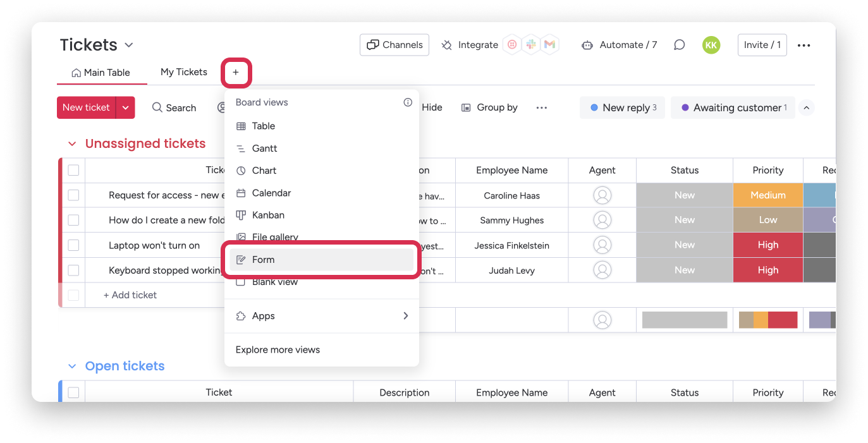Viewport: 868px width, 443px height.
Task: Expand the Apps submenu
Action: tap(405, 316)
